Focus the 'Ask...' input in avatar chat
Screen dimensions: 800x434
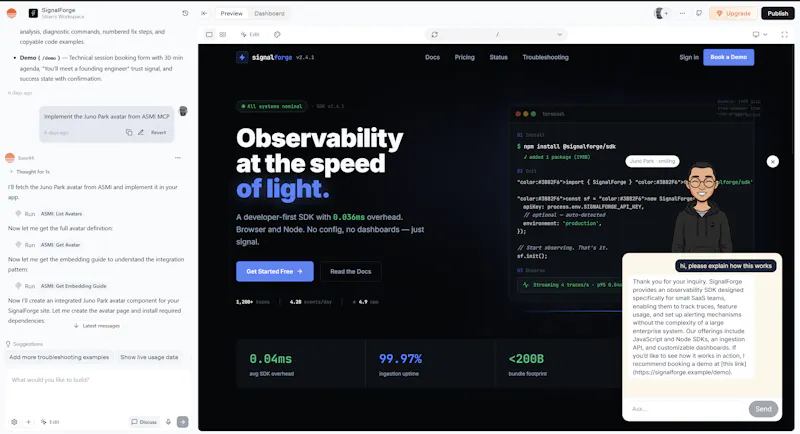coord(686,409)
